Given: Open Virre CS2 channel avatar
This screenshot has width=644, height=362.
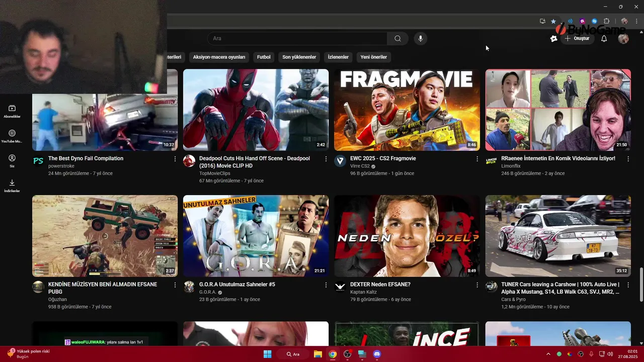Looking at the screenshot, I should point(340,161).
